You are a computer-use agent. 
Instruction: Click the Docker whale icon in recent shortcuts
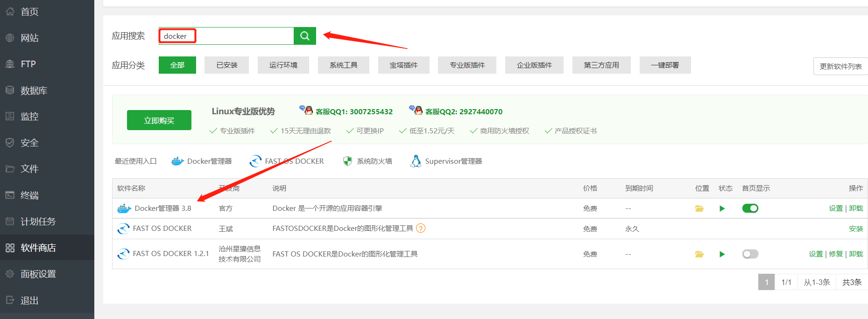[x=177, y=161]
